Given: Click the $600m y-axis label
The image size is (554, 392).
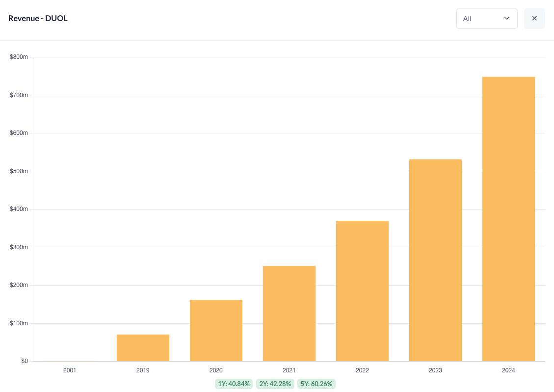Looking at the screenshot, I should pos(19,133).
